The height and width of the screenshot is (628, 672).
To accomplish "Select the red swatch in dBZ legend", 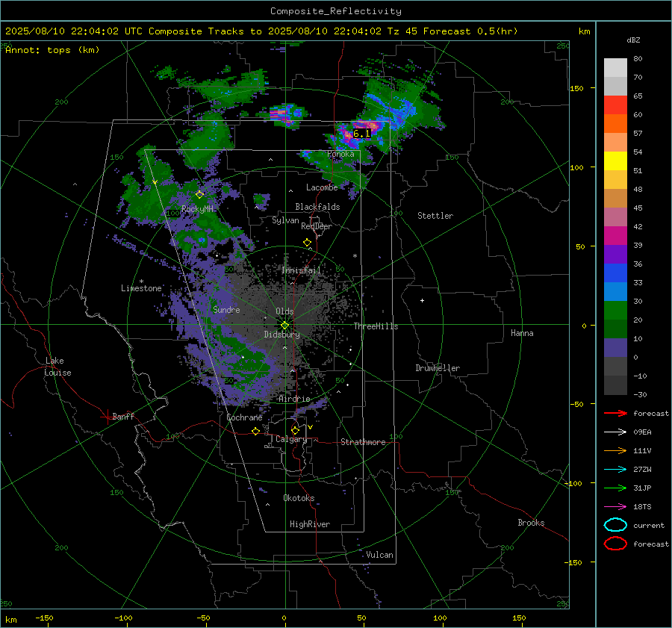I will click(x=615, y=105).
